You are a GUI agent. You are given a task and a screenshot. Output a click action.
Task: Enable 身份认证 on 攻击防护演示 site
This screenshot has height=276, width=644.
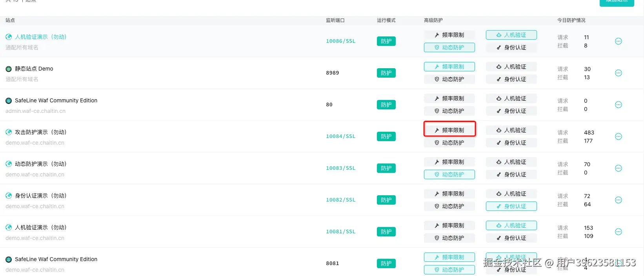pyautogui.click(x=511, y=143)
